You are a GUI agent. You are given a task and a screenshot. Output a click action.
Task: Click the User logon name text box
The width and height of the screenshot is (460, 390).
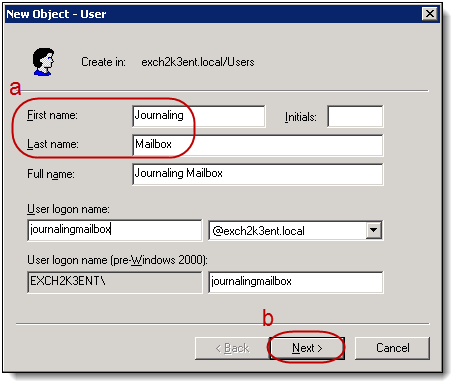115,230
